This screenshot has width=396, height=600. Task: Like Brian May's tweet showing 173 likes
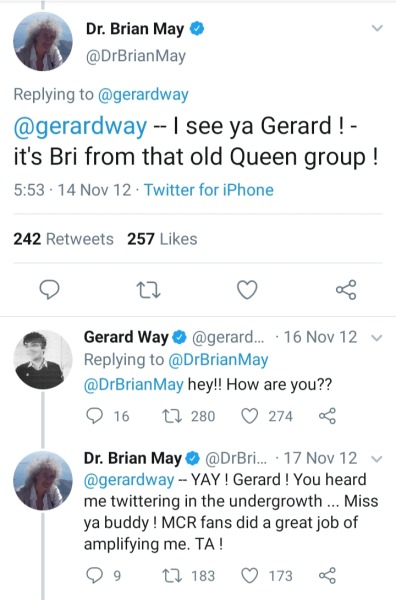tap(249, 576)
